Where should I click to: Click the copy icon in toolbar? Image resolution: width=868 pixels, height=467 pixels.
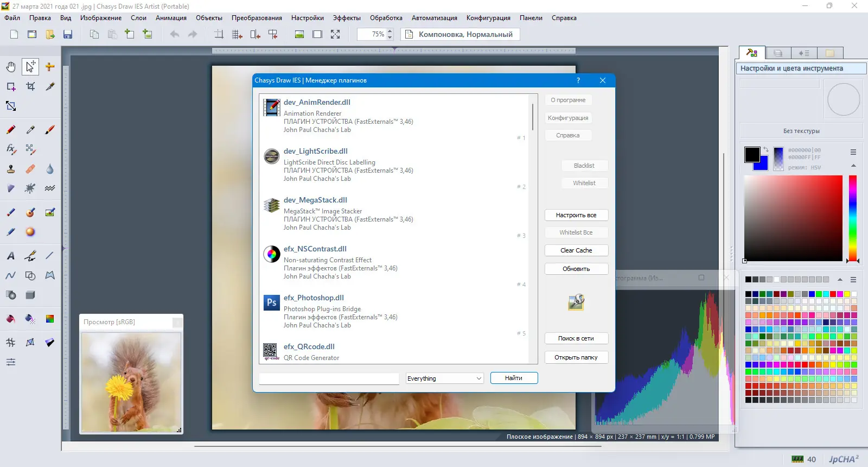(94, 34)
